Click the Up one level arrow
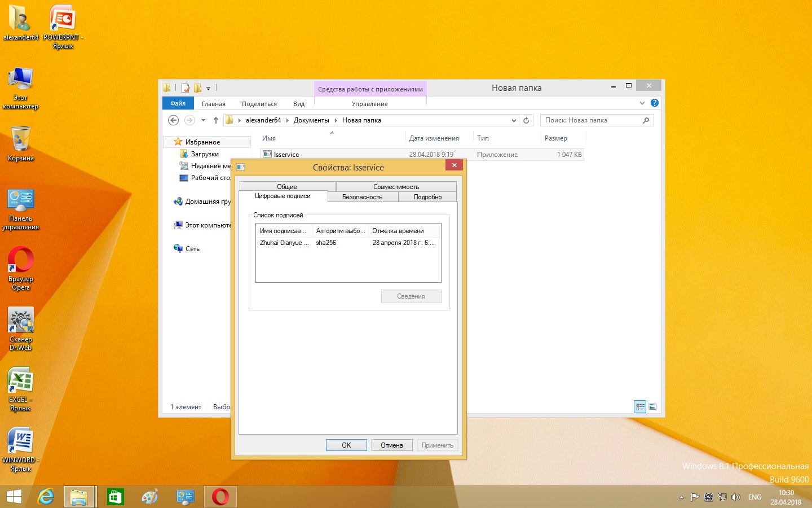The height and width of the screenshot is (508, 812). tap(215, 120)
